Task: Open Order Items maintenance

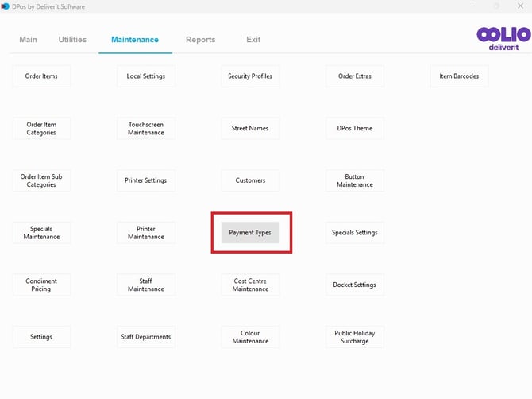Action: tap(41, 76)
